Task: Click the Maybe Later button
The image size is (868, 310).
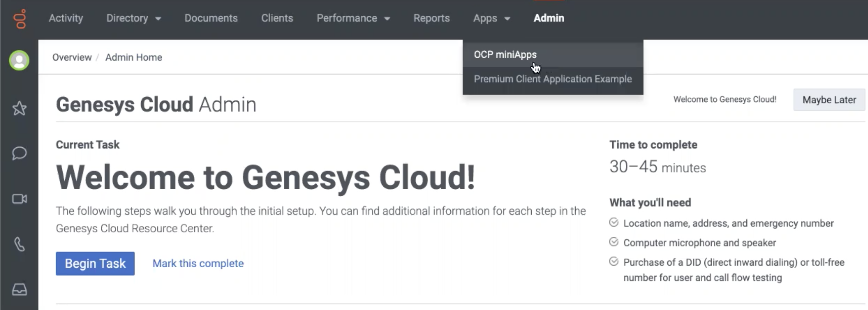Action: click(829, 100)
